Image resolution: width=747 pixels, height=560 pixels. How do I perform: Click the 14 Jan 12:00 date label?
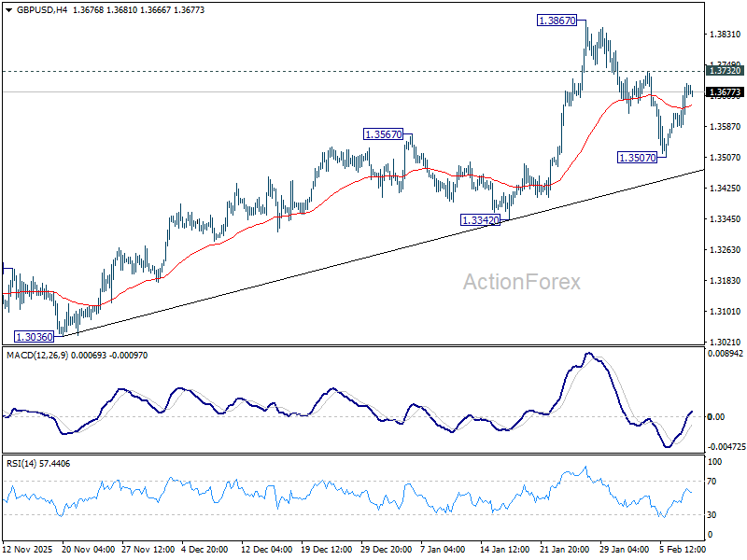coord(504,549)
